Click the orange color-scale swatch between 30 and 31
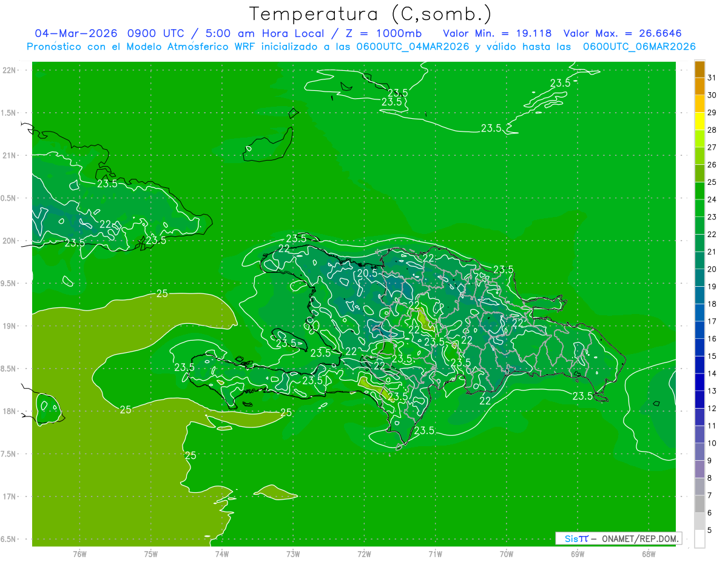Image resolution: width=728 pixels, height=562 pixels. [699, 86]
